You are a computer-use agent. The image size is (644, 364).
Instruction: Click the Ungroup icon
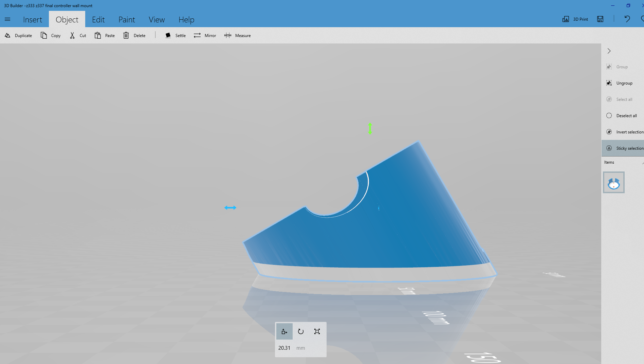click(x=609, y=83)
